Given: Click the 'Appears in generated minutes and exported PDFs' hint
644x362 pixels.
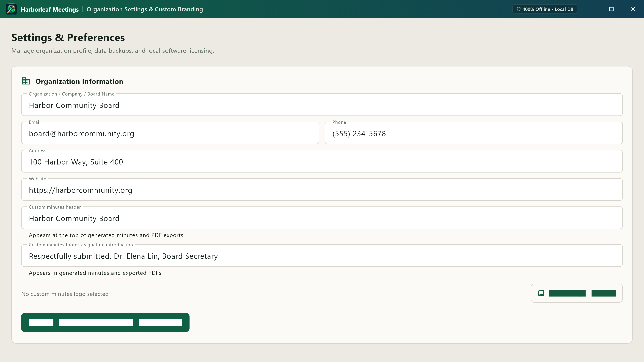Looking at the screenshot, I should coord(96,273).
